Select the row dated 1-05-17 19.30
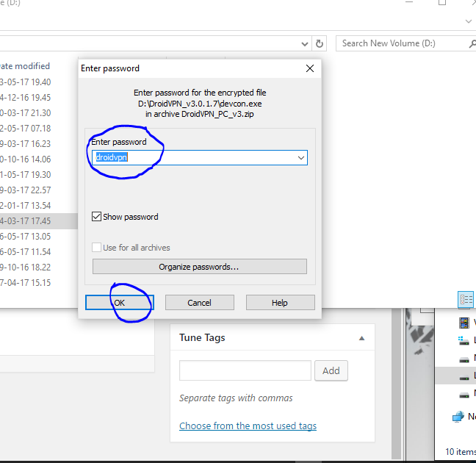This screenshot has width=476, height=463. tap(26, 175)
